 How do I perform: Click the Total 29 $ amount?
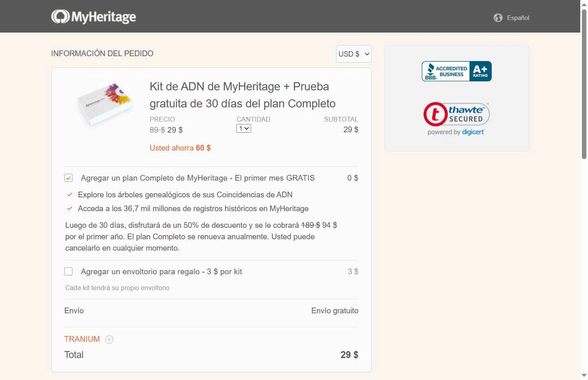pyautogui.click(x=350, y=355)
